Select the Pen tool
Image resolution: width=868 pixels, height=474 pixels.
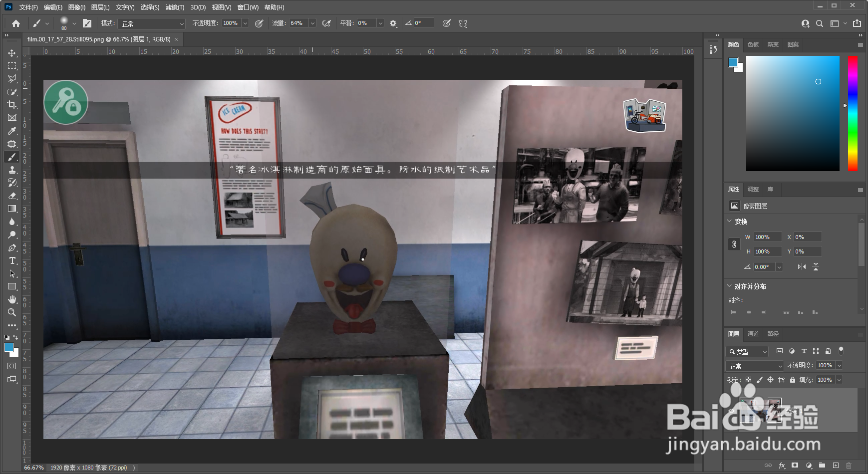12,247
